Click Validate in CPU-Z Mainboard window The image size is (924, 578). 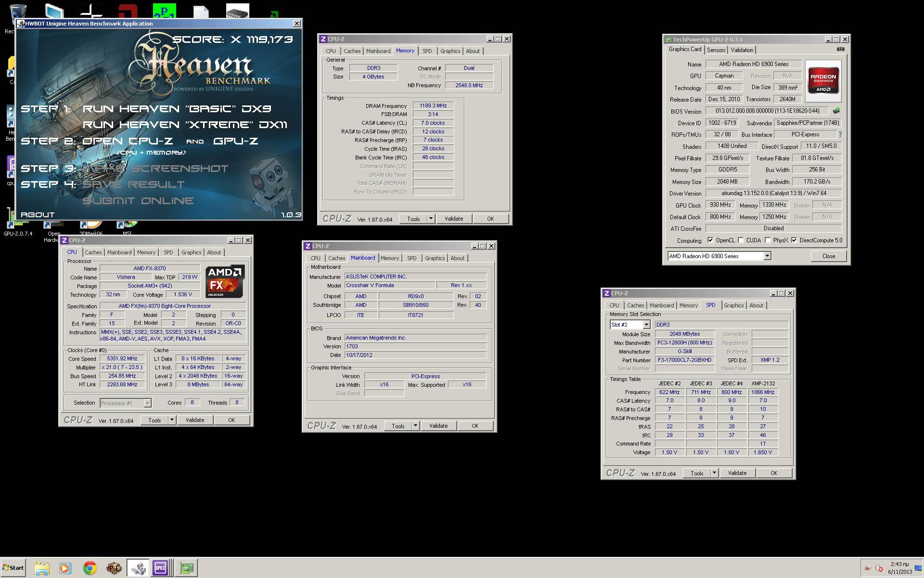438,426
